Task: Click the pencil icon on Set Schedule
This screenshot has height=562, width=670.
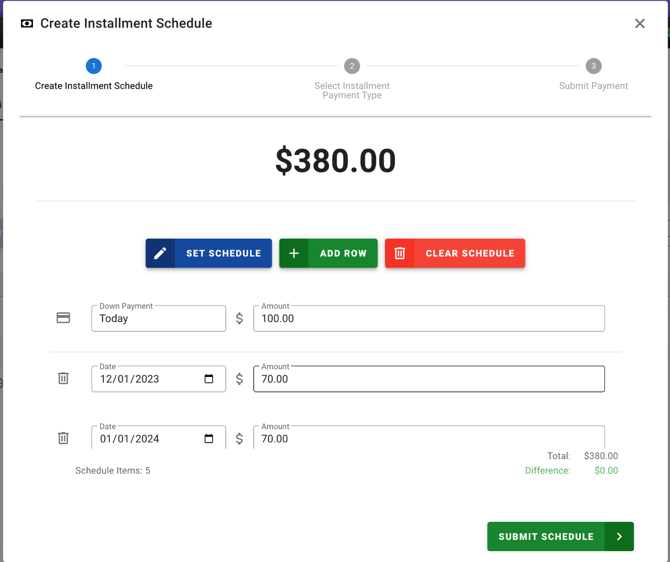Action: [160, 253]
